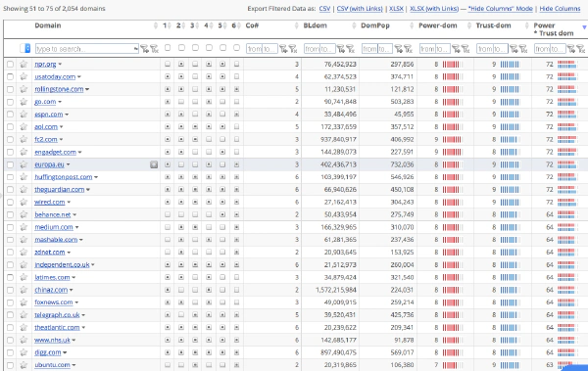Click the gray icon in europa.eu row
588x371 pixels.
pos(154,164)
